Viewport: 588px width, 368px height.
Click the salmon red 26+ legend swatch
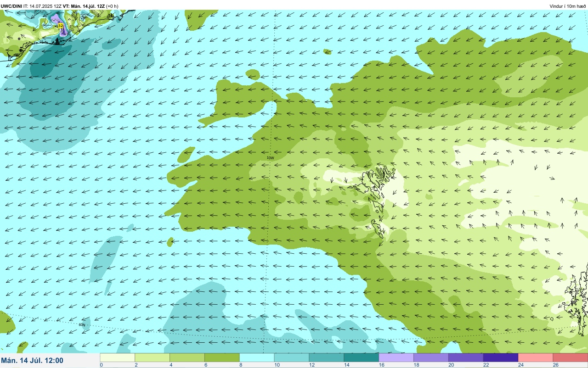coord(571,357)
